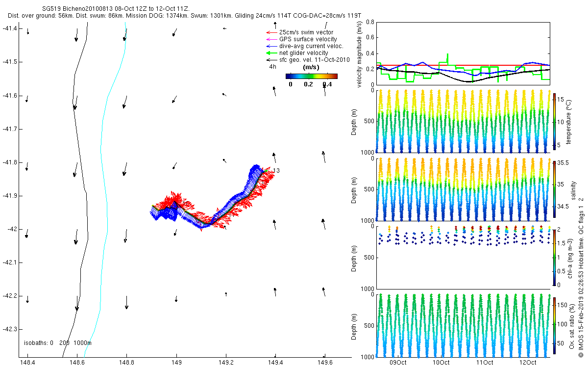
Task: Click the map longitude tick '148.4'
Action: 28,364
